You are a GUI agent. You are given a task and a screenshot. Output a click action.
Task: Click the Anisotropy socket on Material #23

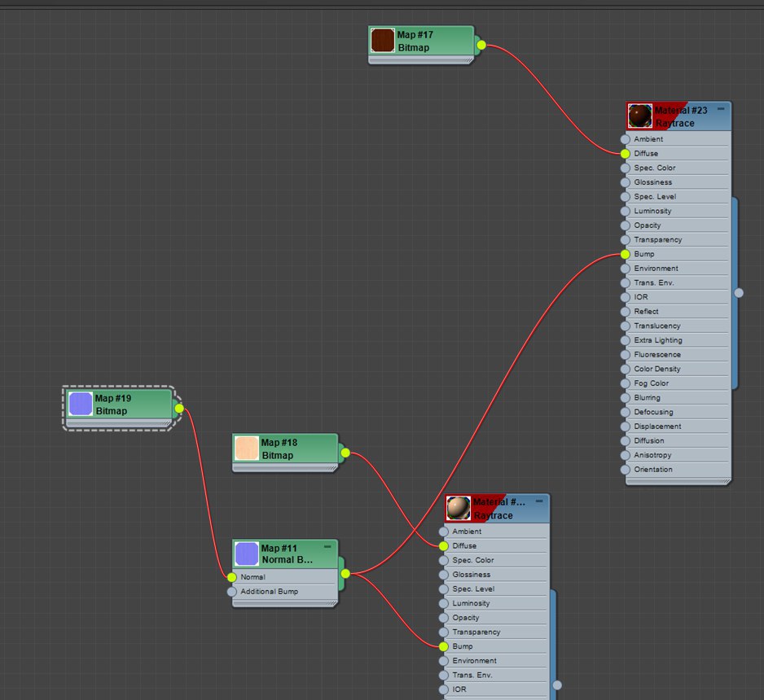pos(626,455)
